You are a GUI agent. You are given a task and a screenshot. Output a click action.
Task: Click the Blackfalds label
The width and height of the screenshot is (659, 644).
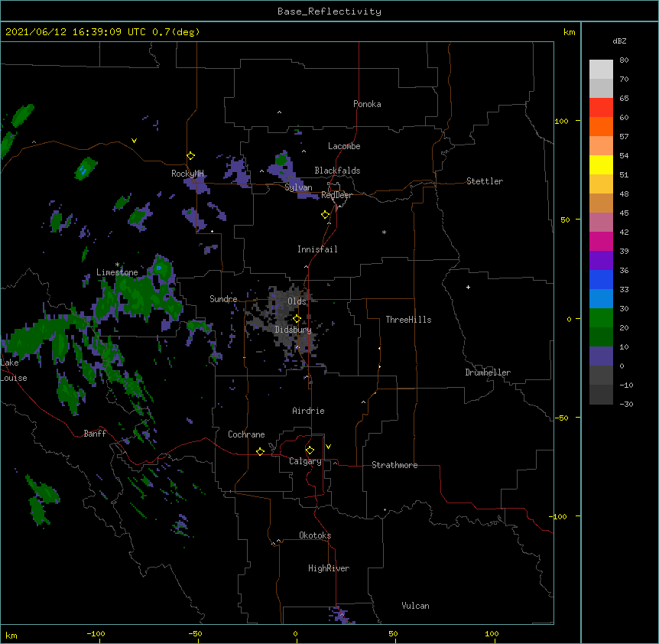(x=337, y=171)
